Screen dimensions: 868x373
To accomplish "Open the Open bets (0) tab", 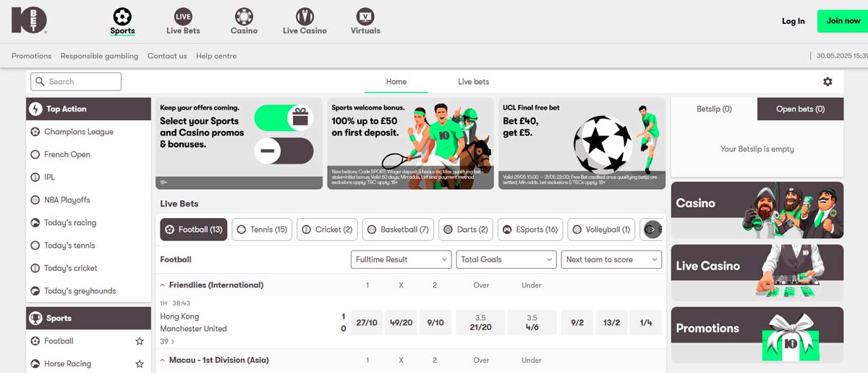I will [x=800, y=109].
